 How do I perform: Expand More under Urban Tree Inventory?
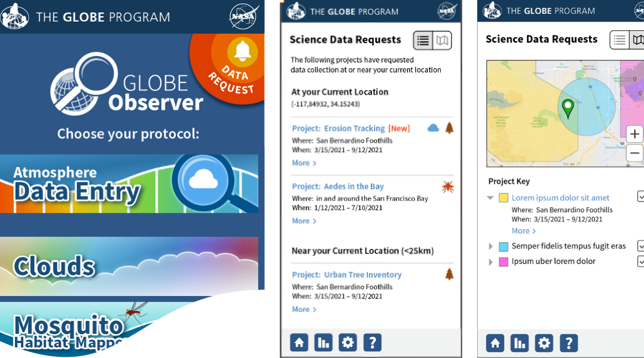(304, 309)
